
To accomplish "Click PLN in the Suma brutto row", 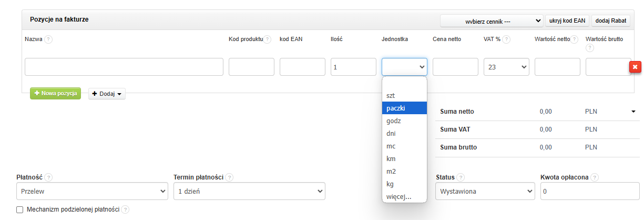I will [591, 147].
